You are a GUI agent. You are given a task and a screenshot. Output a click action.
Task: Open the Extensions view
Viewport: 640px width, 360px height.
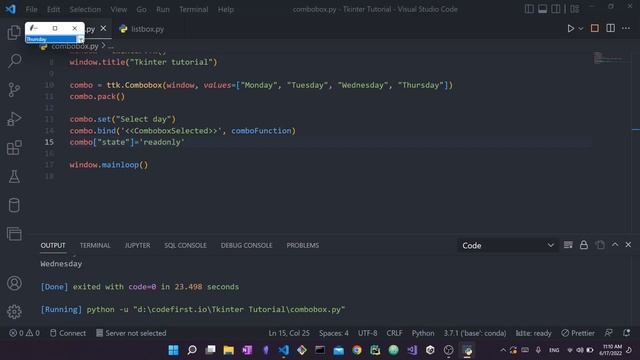coord(14,147)
